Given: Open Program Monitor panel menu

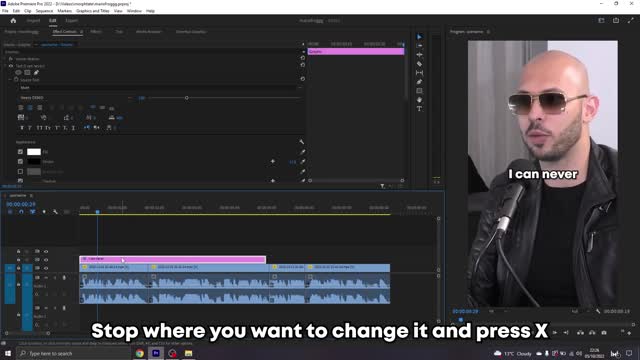Looking at the screenshot, I should 488,32.
